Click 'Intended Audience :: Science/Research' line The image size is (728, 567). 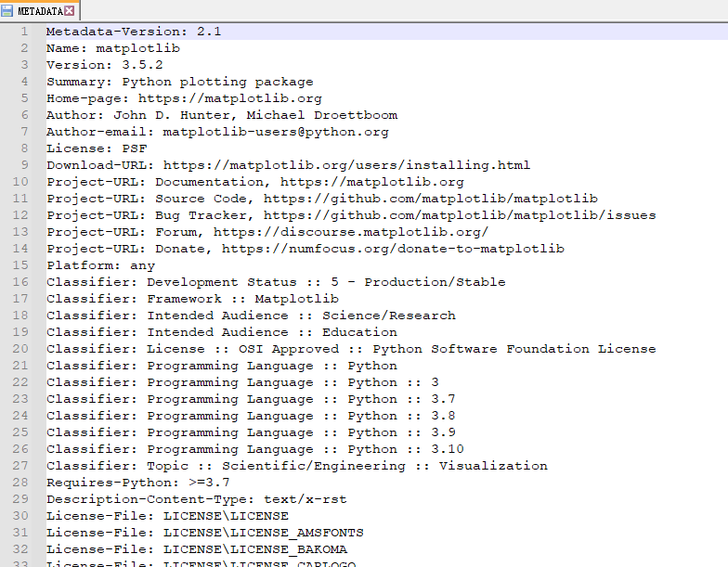pos(251,316)
